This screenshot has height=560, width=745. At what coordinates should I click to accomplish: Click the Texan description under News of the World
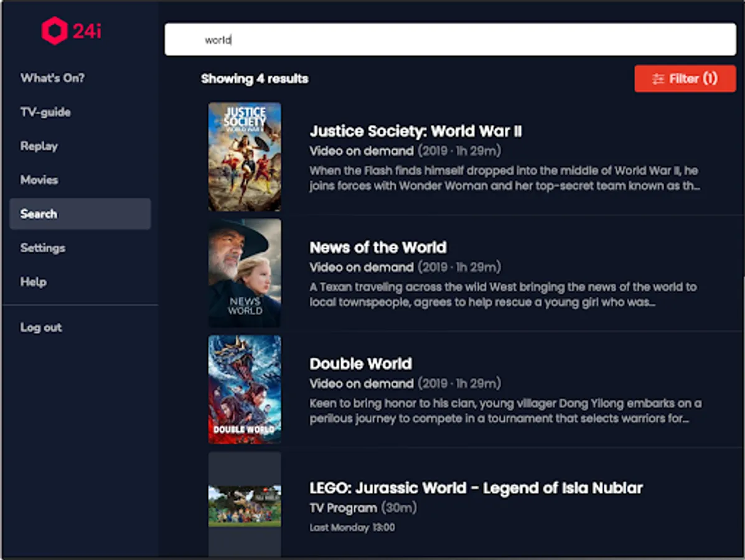point(503,294)
